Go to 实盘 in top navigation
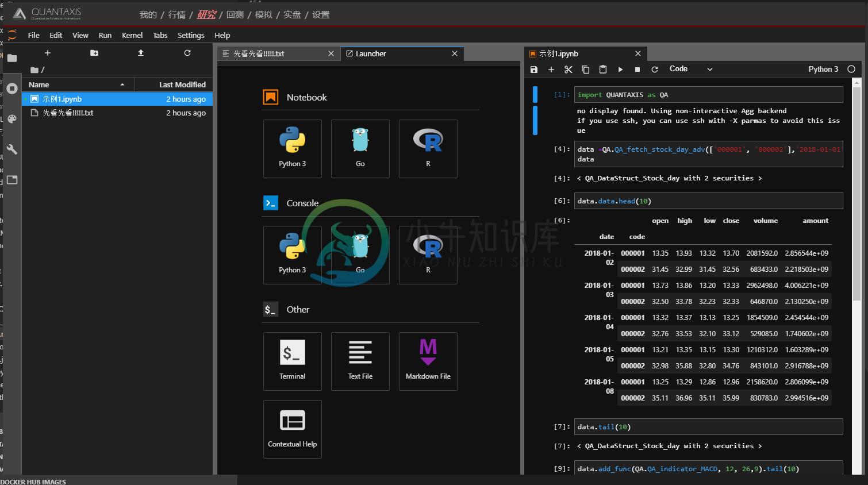 point(292,15)
